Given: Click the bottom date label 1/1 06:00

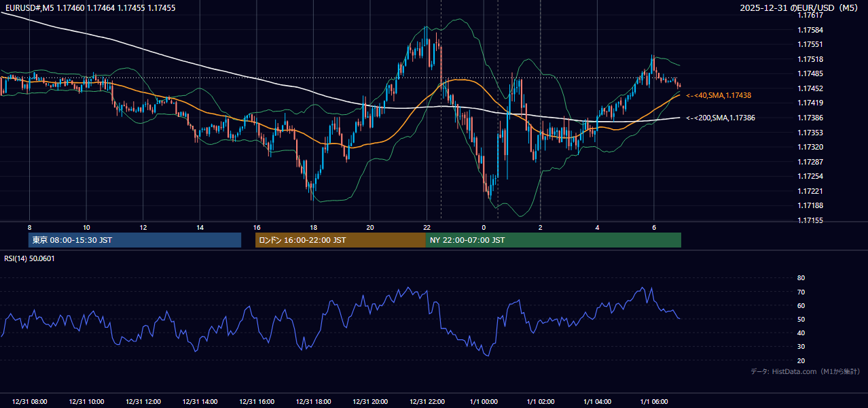Looking at the screenshot, I should coord(654,402).
